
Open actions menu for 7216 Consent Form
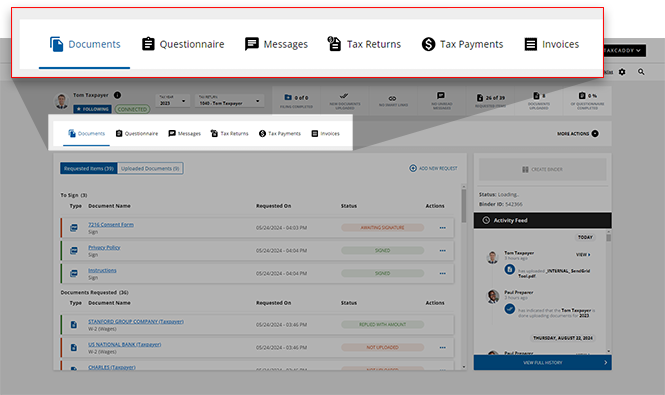[442, 228]
